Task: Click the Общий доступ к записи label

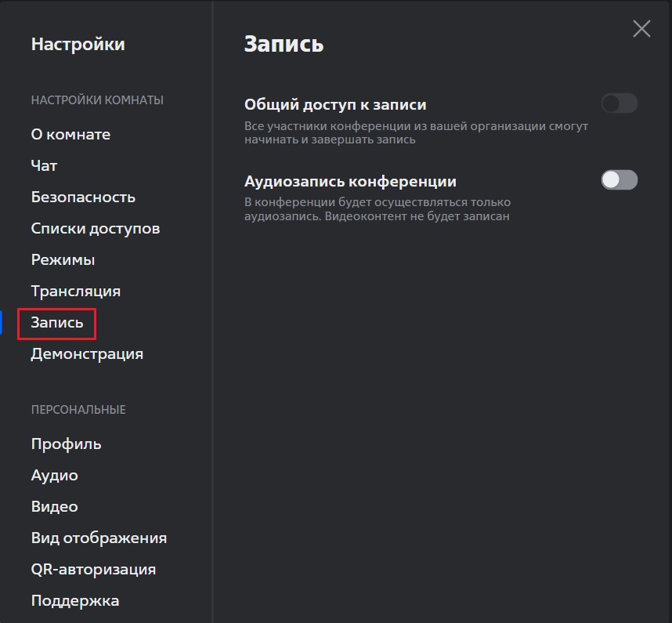Action: point(335,105)
